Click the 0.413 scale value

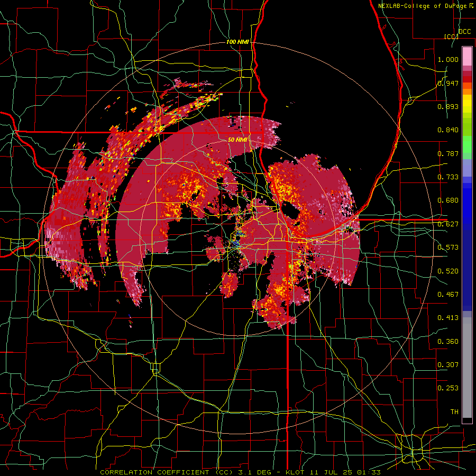tap(448, 317)
